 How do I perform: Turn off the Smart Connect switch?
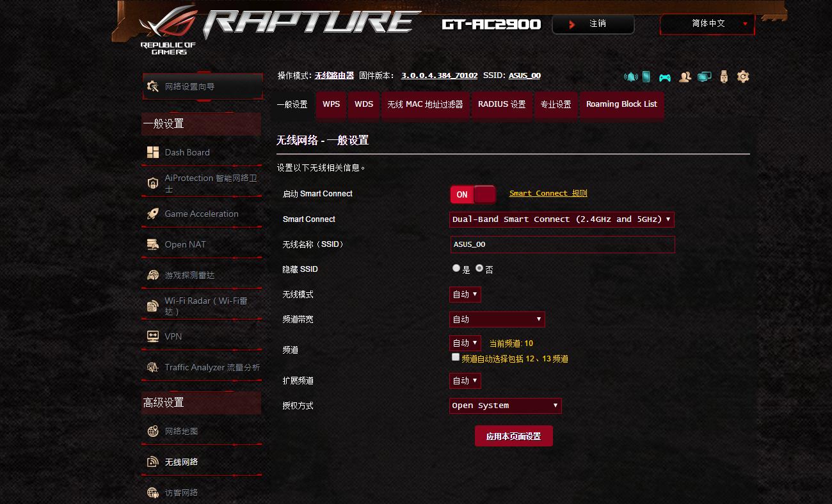click(x=473, y=194)
